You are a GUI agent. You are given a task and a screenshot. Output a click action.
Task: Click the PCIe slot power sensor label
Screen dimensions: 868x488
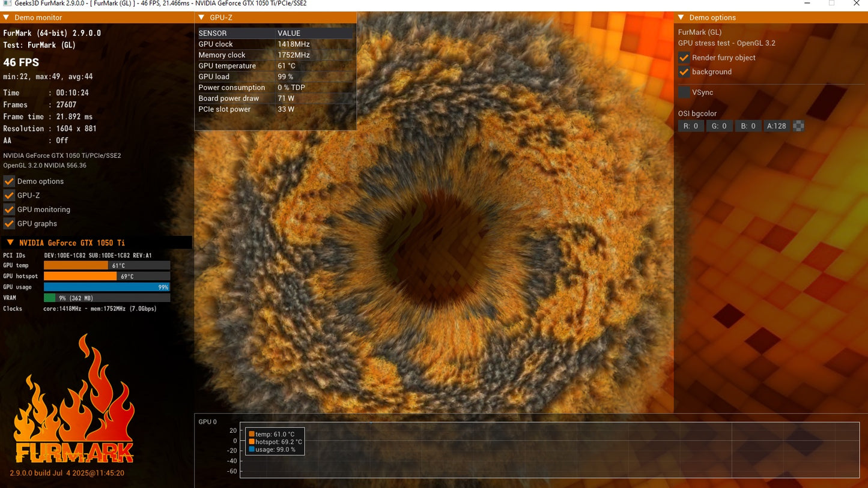[225, 109]
